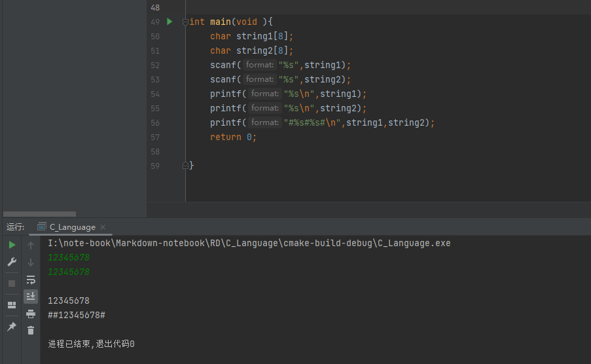
Task: Toggle soft-wrap in console
Action: point(31,280)
